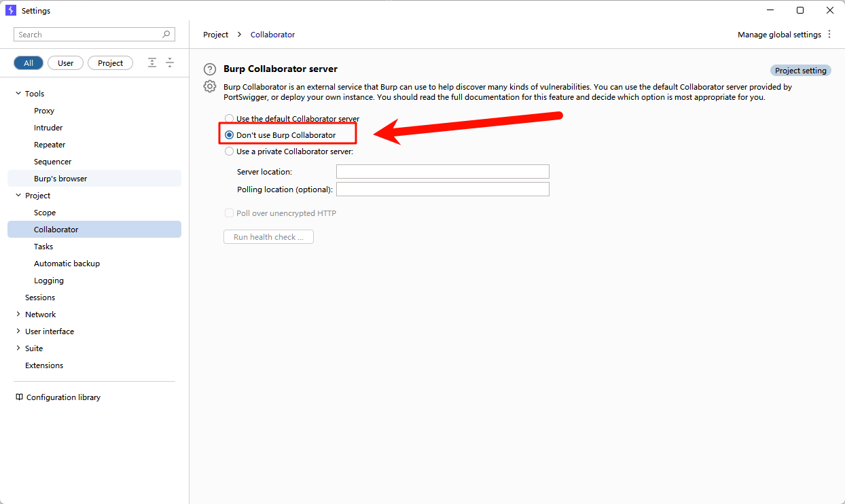Select Collaborator in the settings tree
The height and width of the screenshot is (504, 845).
click(x=94, y=230)
